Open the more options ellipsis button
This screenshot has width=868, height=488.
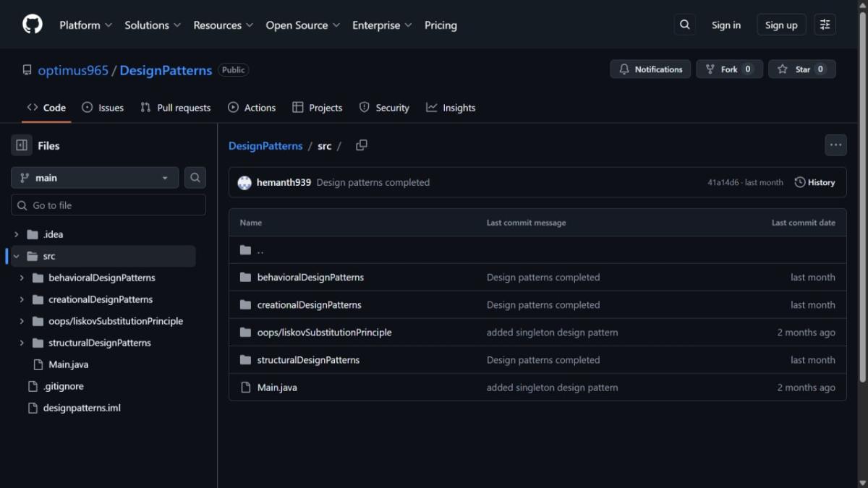(835, 145)
